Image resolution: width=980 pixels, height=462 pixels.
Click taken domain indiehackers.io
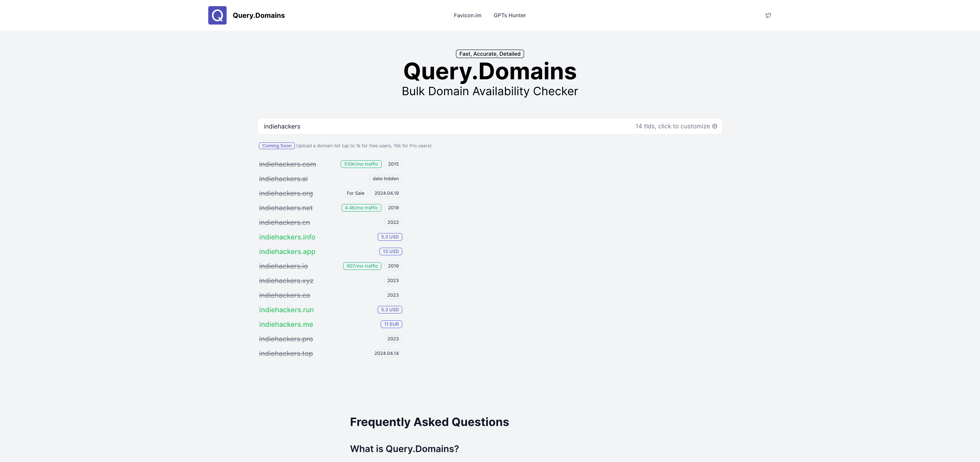pyautogui.click(x=283, y=266)
